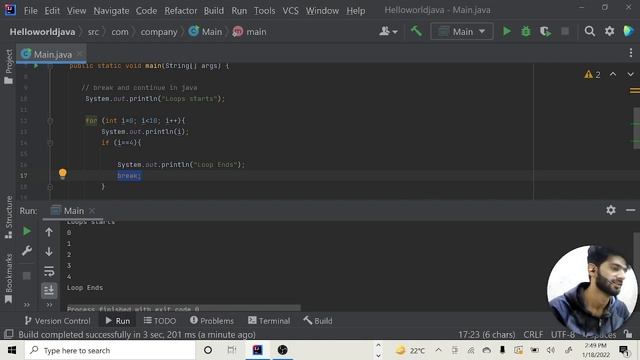Toggle scroll to end in Run console
Screen dimensions: 640x360
(x=49, y=290)
